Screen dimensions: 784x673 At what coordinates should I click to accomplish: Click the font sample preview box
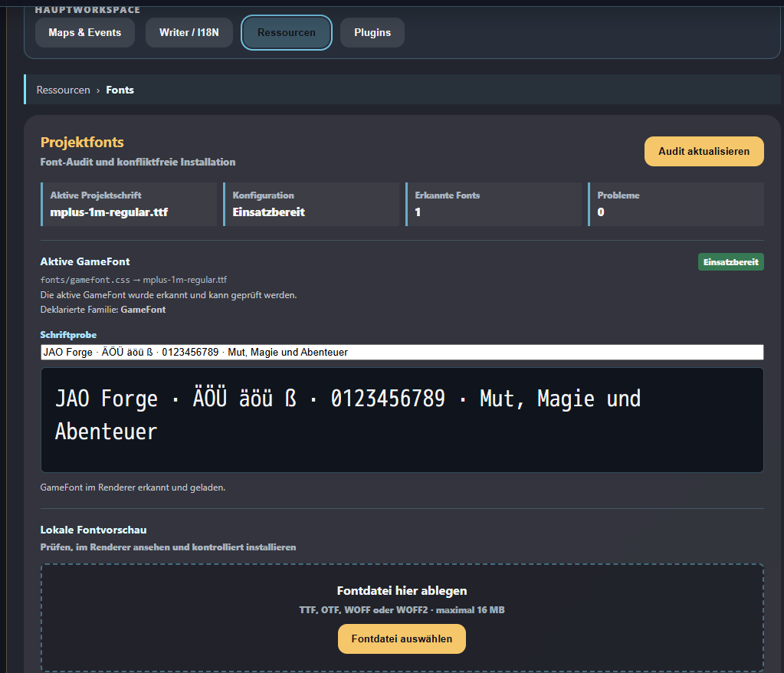click(402, 420)
